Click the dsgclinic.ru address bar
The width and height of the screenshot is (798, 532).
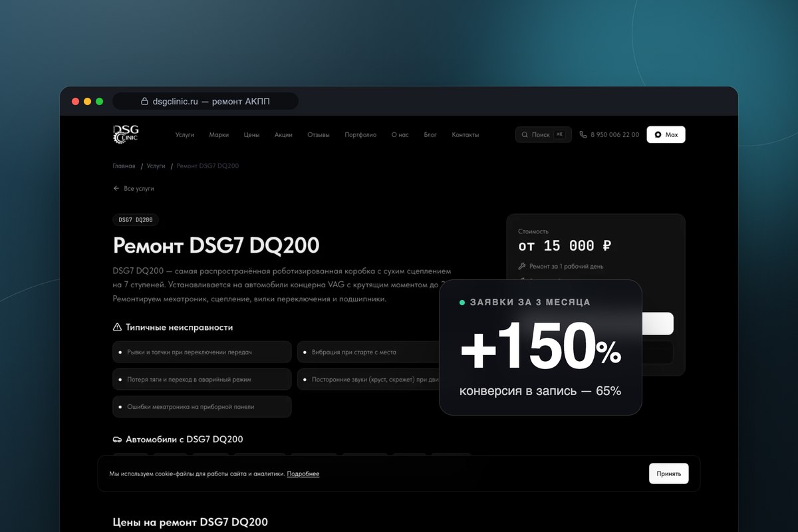click(205, 101)
